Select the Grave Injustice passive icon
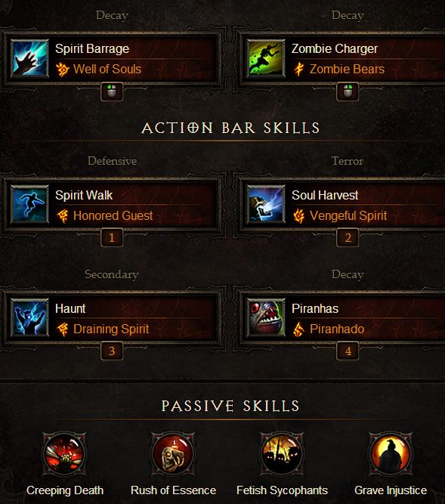445x504 pixels. click(x=391, y=454)
